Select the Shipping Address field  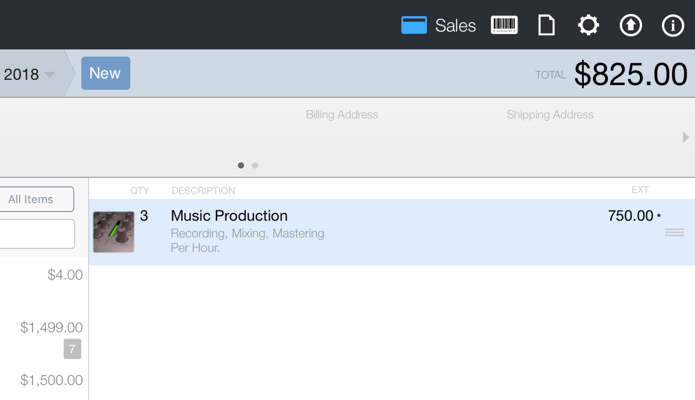tap(549, 115)
